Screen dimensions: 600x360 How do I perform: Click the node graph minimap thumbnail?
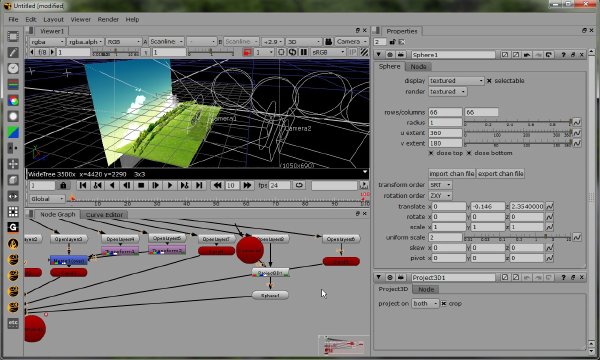click(x=343, y=345)
